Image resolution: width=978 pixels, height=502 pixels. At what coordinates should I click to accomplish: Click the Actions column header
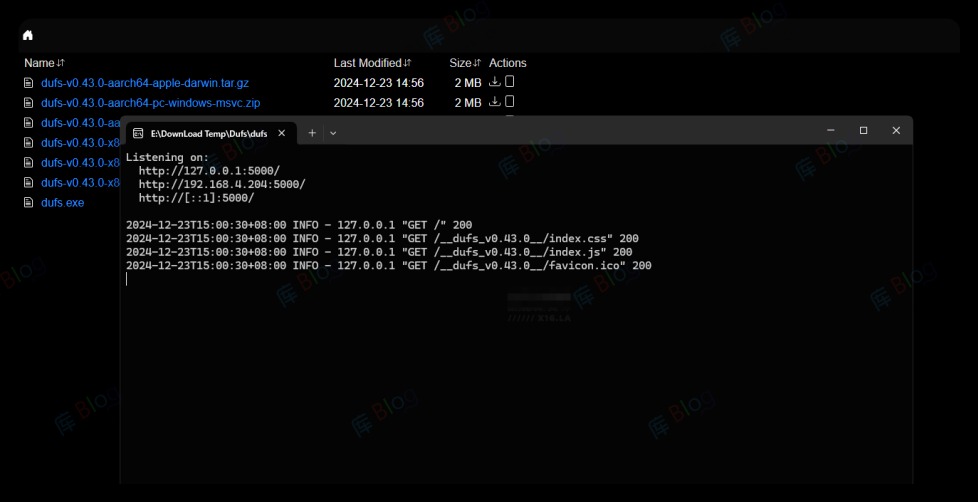[x=508, y=63]
